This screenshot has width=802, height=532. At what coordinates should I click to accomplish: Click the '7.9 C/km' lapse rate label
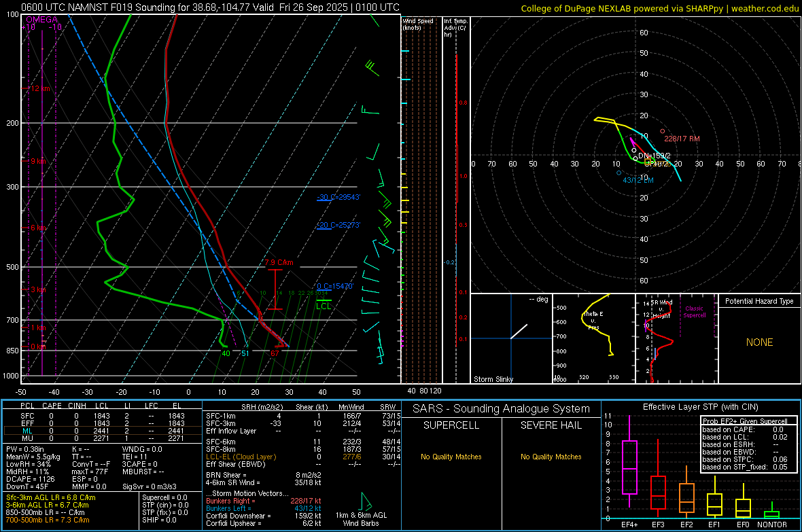[x=279, y=262]
